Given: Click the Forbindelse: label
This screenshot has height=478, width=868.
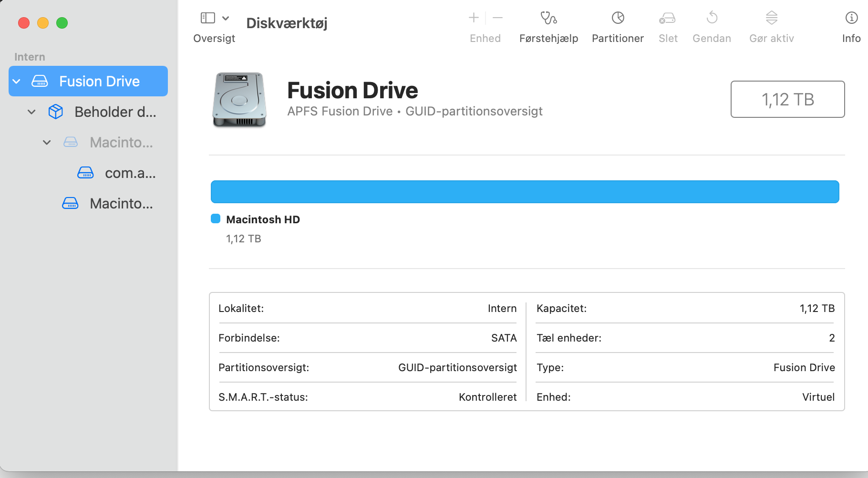Looking at the screenshot, I should coord(249,338).
